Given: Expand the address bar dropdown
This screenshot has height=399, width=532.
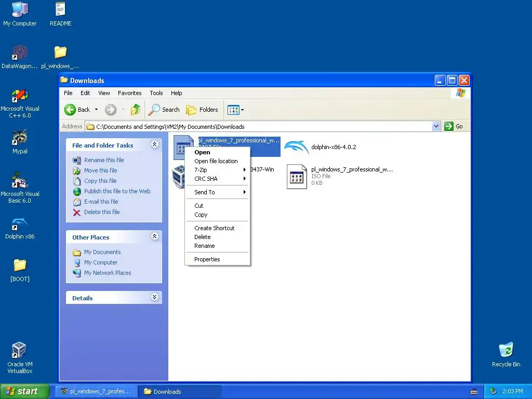Looking at the screenshot, I should (x=436, y=127).
